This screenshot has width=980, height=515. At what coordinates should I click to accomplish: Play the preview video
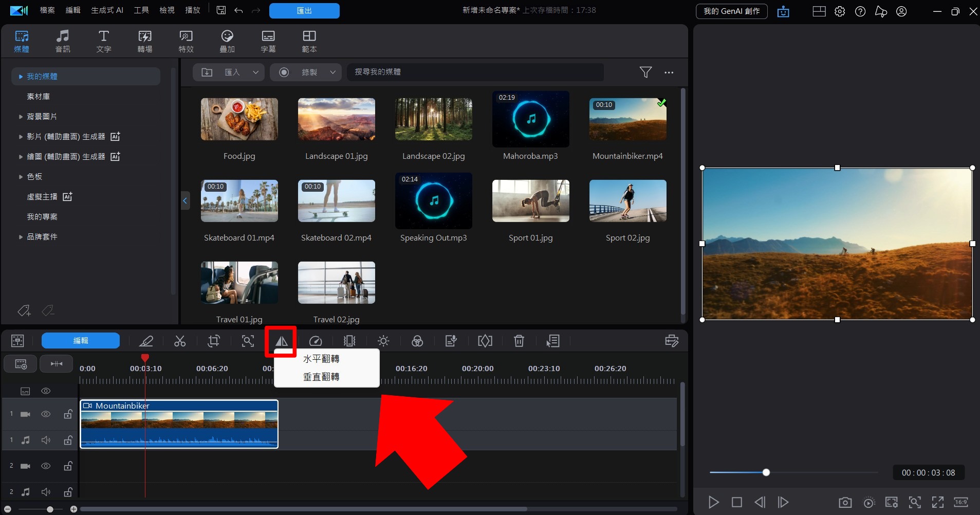(x=713, y=502)
